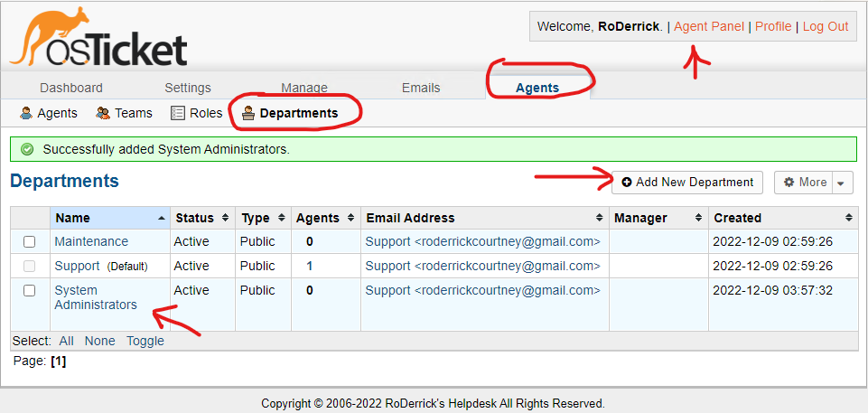Click the Teams group icon

tap(103, 114)
